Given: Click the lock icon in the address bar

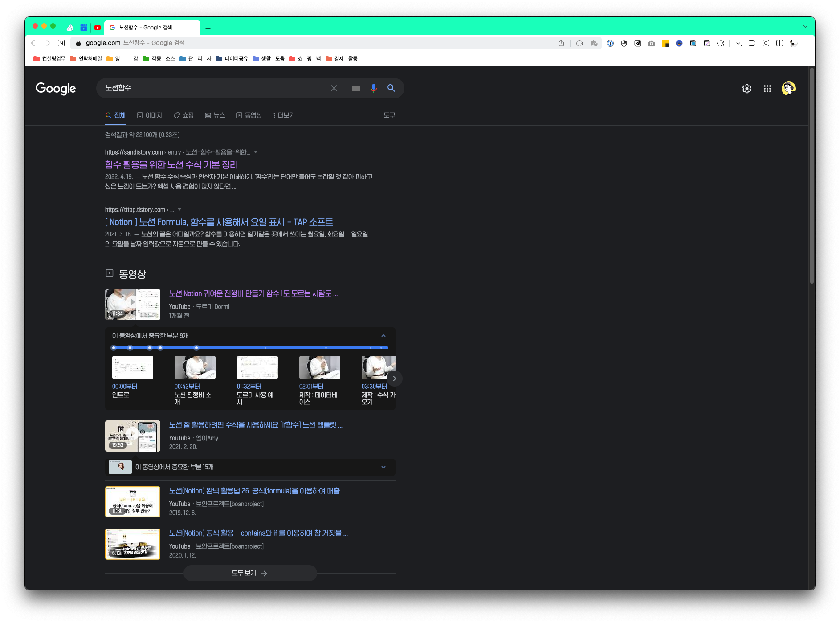Looking at the screenshot, I should pyautogui.click(x=78, y=43).
